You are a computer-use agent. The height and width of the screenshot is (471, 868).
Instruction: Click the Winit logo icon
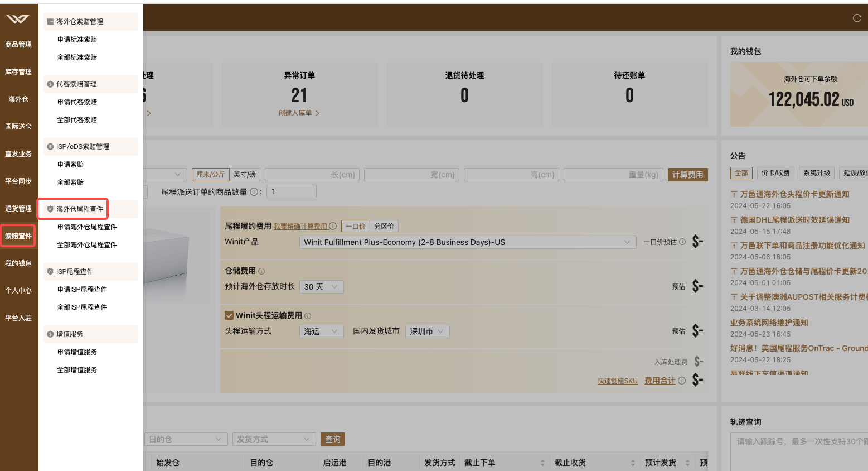pyautogui.click(x=17, y=19)
